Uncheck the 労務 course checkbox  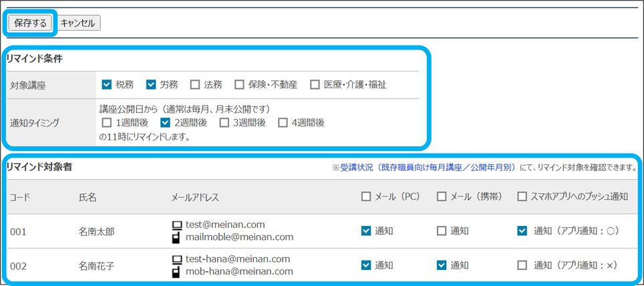150,85
